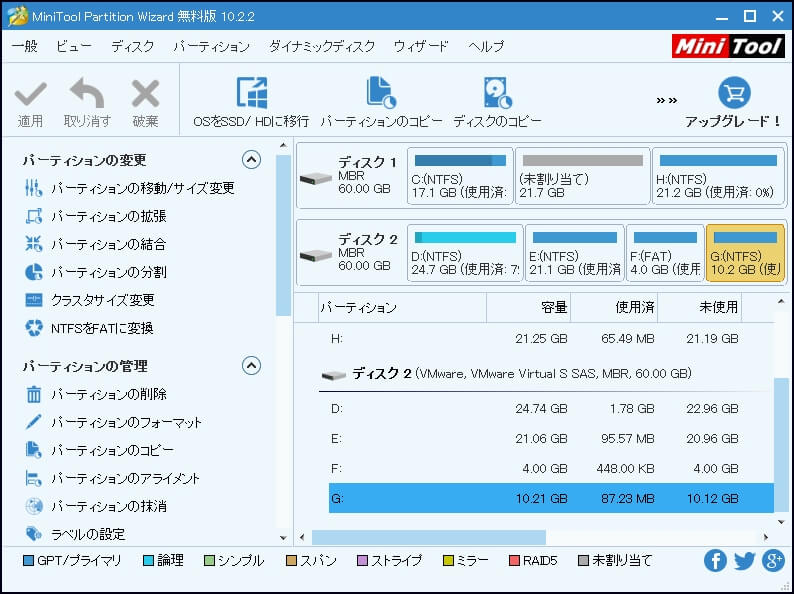Click sidebar scrollbar up arrow
Viewport: 794px width, 594px height.
tap(283, 146)
